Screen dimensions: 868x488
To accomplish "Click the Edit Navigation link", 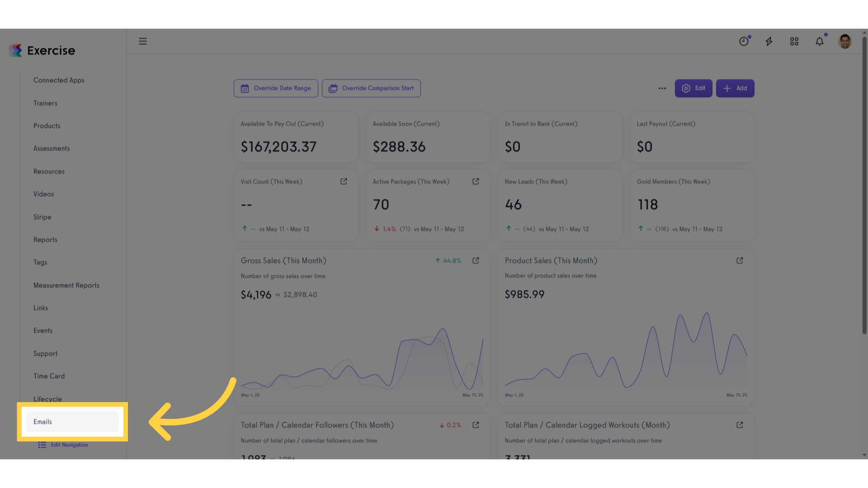I will [63, 445].
